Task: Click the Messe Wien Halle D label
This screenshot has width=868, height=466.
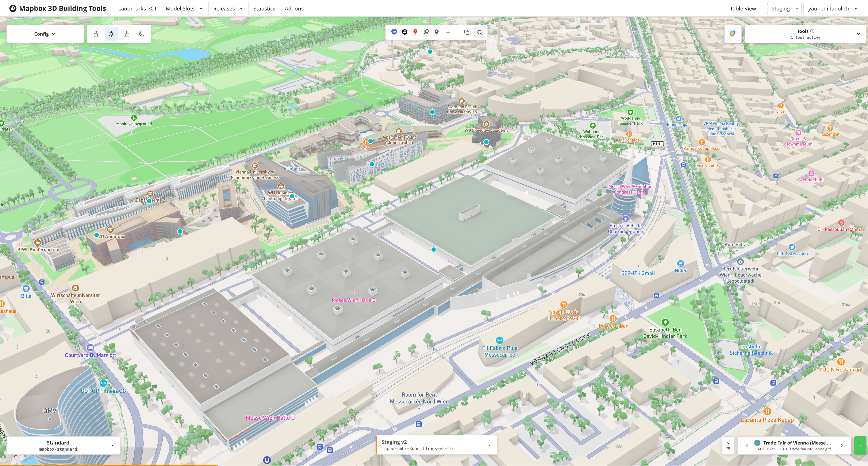Action: tap(270, 418)
